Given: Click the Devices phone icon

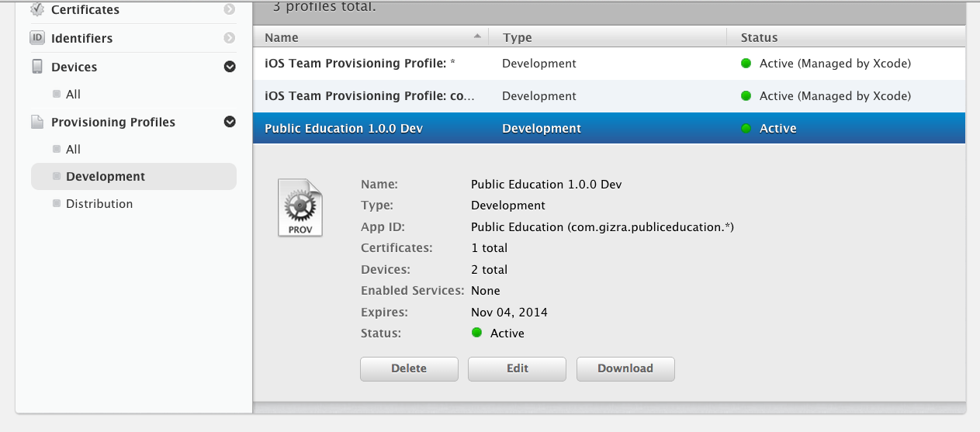Looking at the screenshot, I should (36, 67).
